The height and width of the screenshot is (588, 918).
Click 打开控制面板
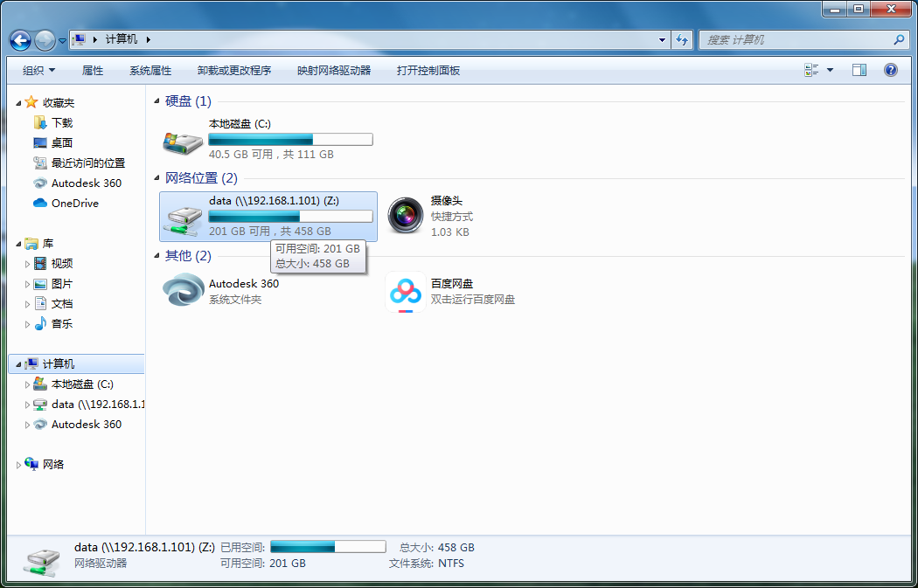[x=428, y=70]
